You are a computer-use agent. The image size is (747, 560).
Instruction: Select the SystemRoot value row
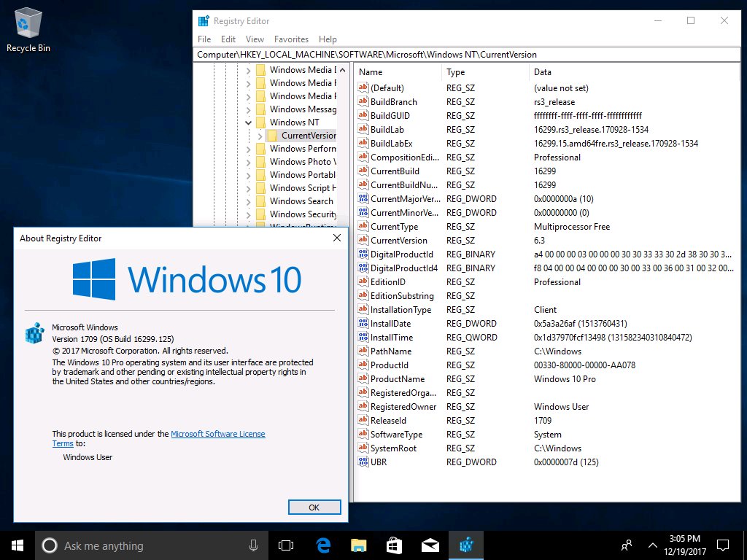[546, 448]
